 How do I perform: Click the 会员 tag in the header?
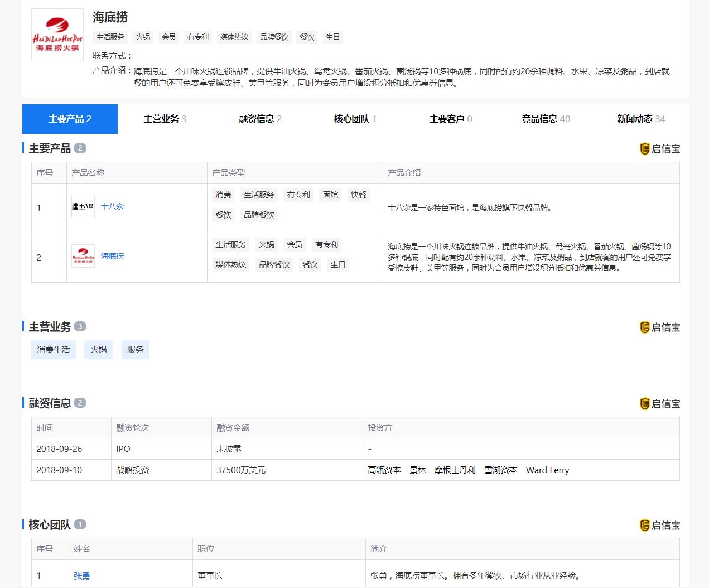169,37
